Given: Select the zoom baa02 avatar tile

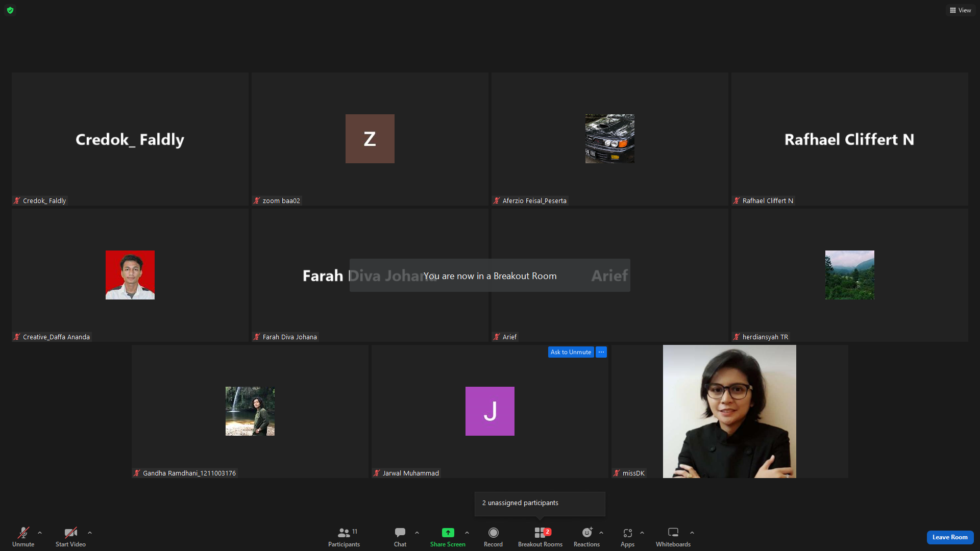Looking at the screenshot, I should (370, 139).
